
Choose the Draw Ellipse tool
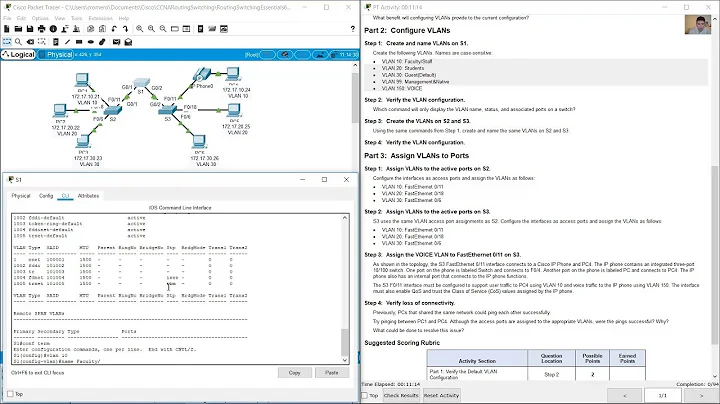[x=90, y=42]
